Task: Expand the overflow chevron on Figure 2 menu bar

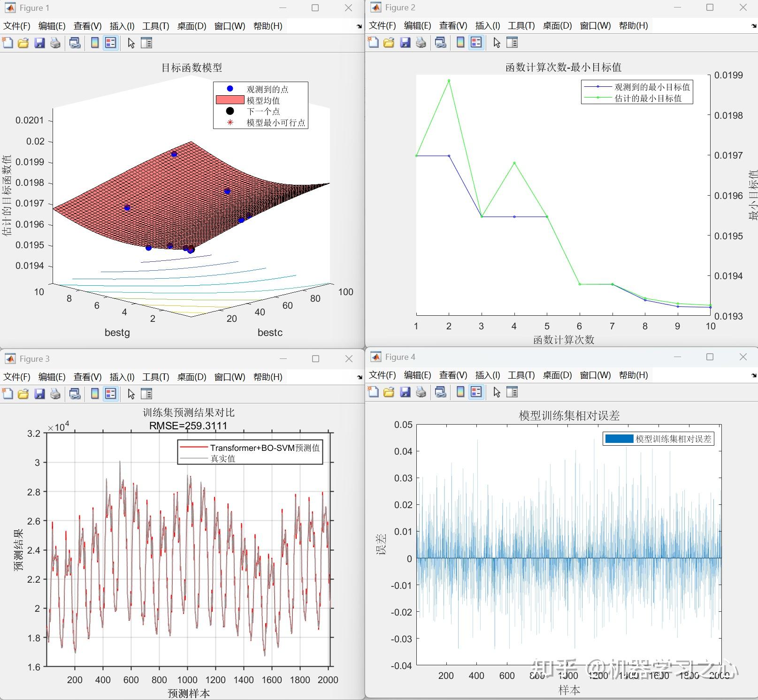Action: pos(753,27)
